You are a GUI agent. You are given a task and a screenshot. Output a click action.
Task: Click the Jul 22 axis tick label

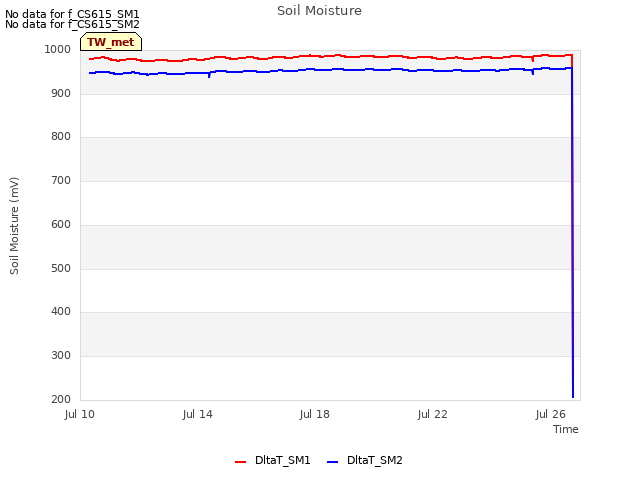pos(433,414)
